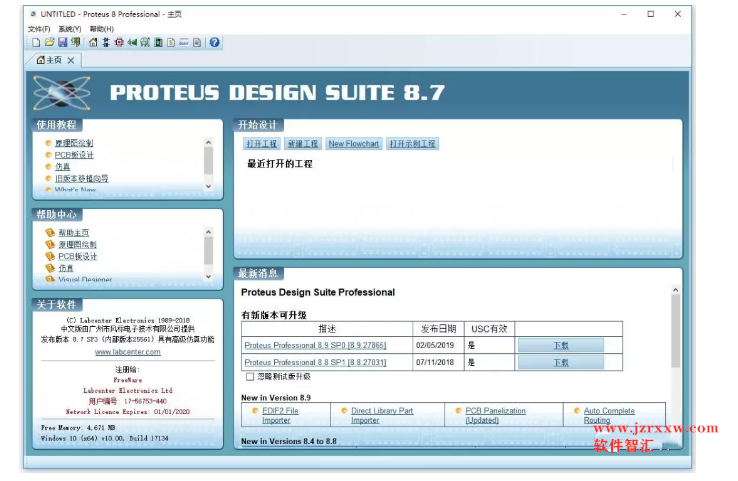This screenshot has height=481, width=738.
Task: Open the EDIF2 File Importer link
Action: click(x=280, y=415)
